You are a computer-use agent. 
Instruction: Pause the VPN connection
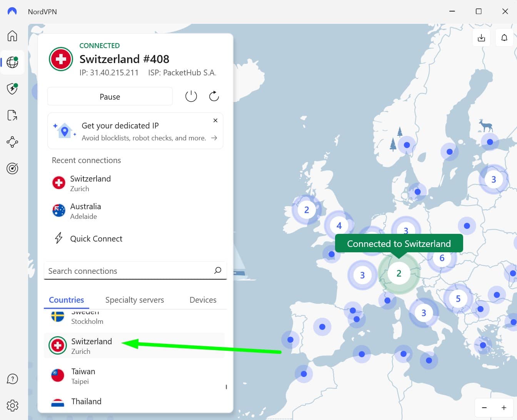(x=110, y=97)
